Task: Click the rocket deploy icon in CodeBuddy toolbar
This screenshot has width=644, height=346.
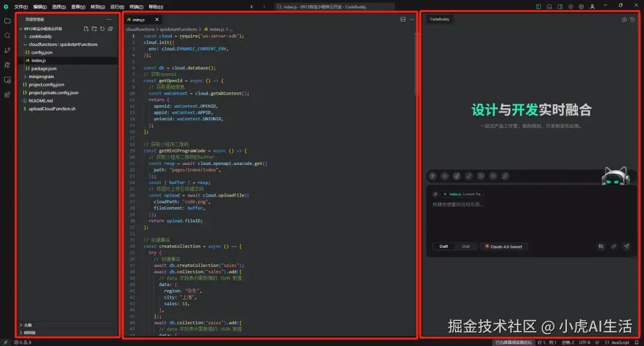Action: pos(505,176)
